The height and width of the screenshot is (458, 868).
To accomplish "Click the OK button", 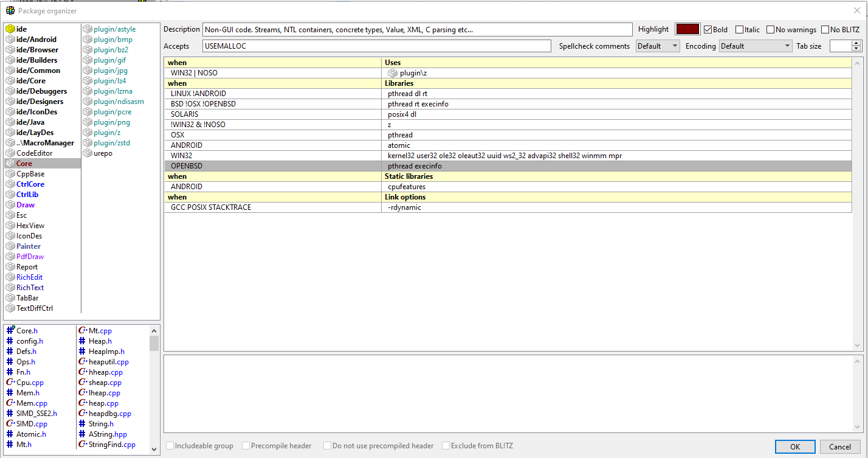I will pyautogui.click(x=794, y=446).
